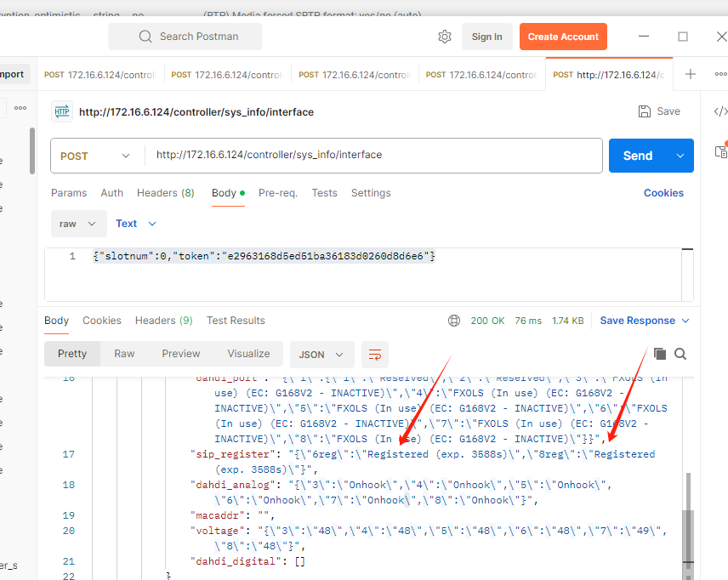This screenshot has height=580, width=728.
Task: Switch to the Auth tab
Action: point(112,193)
